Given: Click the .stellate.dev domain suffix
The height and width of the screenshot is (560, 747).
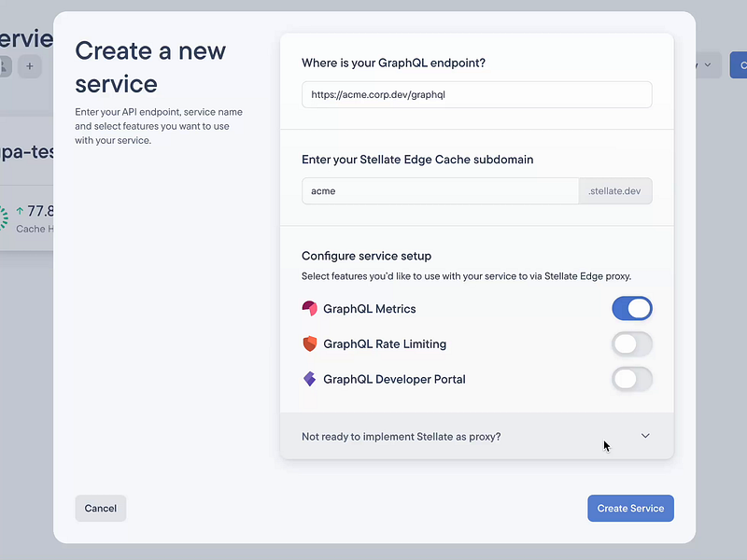Looking at the screenshot, I should pyautogui.click(x=615, y=191).
